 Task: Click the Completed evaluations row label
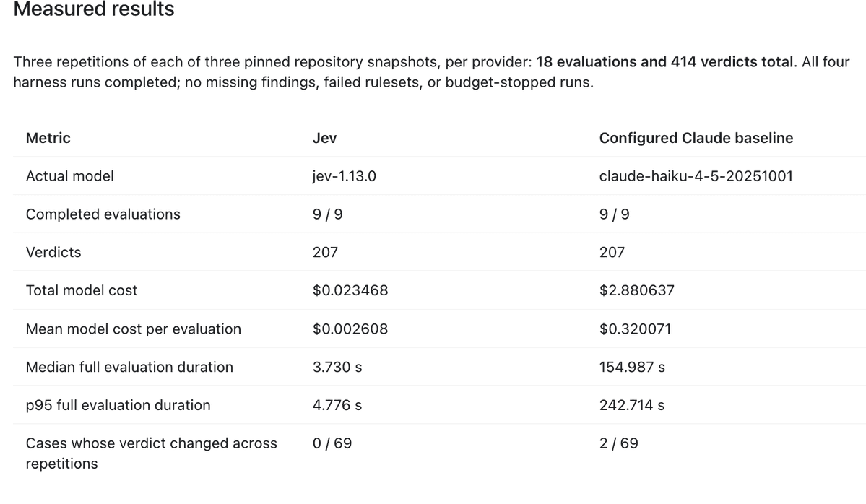tap(103, 214)
